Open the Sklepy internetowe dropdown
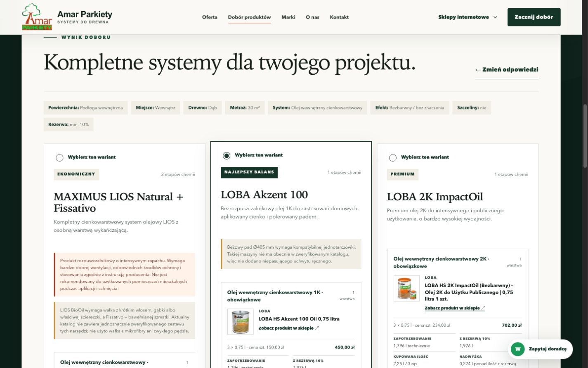 [x=468, y=17]
